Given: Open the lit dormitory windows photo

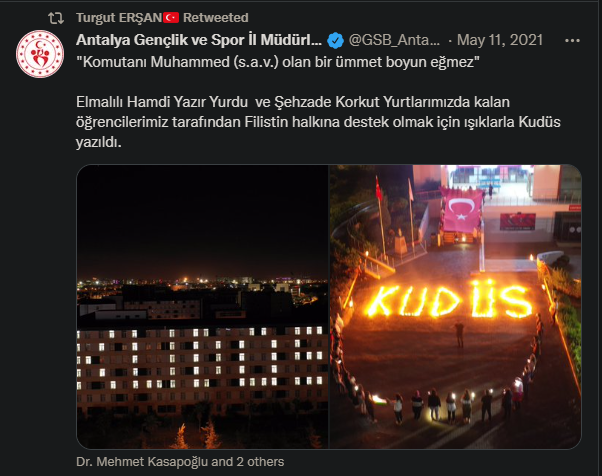Looking at the screenshot, I should (202, 307).
